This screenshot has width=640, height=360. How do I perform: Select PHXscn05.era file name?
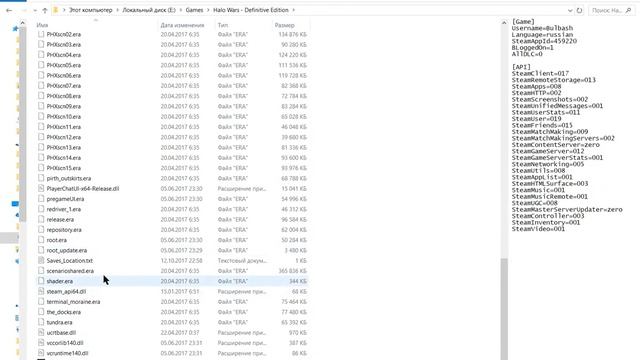[x=64, y=65]
